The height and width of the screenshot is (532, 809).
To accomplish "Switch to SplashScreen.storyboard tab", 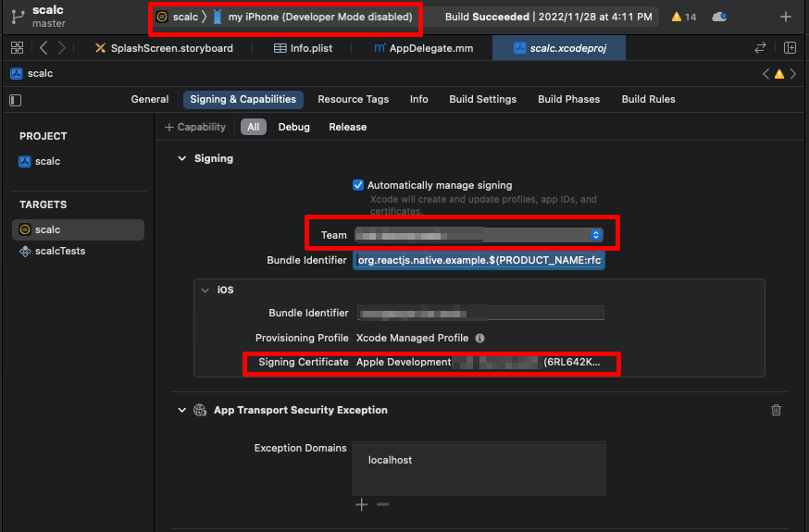I will pos(164,48).
